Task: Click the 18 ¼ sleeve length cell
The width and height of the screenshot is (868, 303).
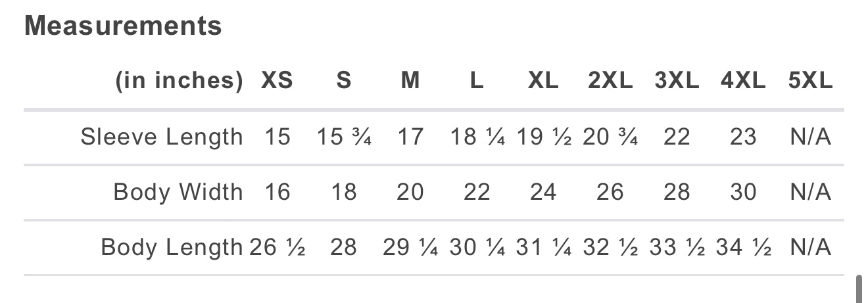Action: click(477, 137)
